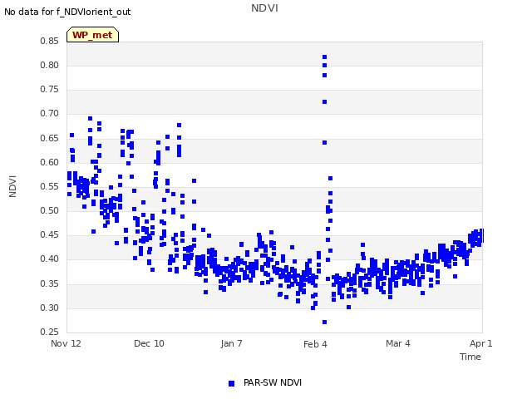Viewport: 532px width, 399px height.
Task: Click the 0.50 y-axis tick label
Action: click(x=49, y=210)
